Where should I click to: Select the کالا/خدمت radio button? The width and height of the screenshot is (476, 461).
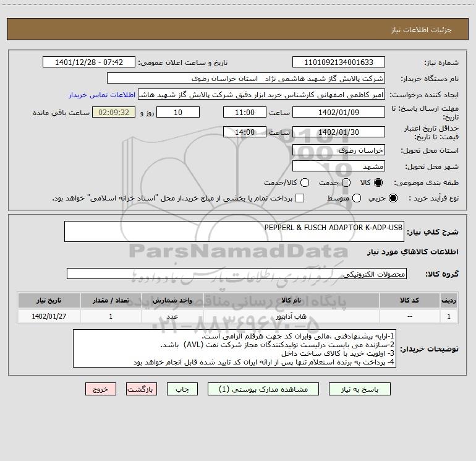[x=305, y=183]
